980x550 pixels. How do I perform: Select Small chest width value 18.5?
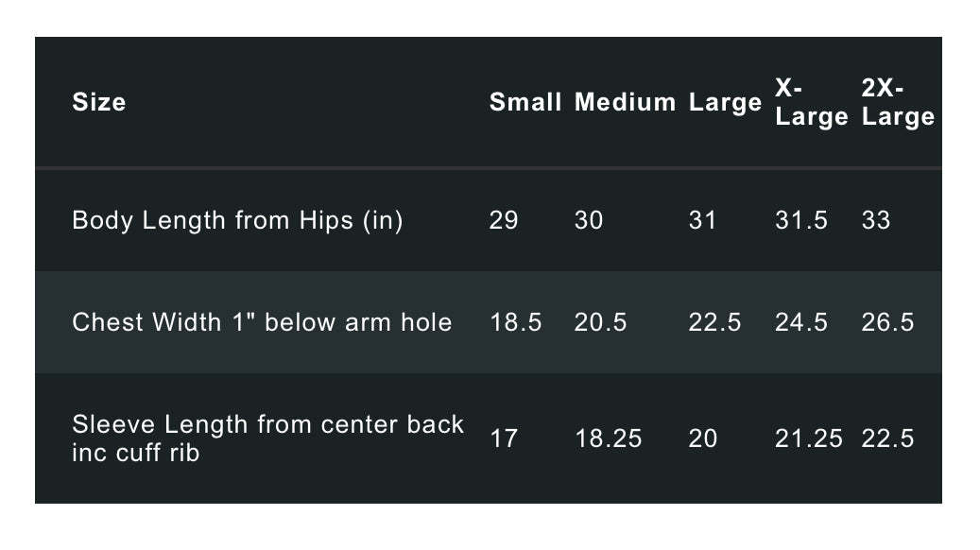(515, 322)
